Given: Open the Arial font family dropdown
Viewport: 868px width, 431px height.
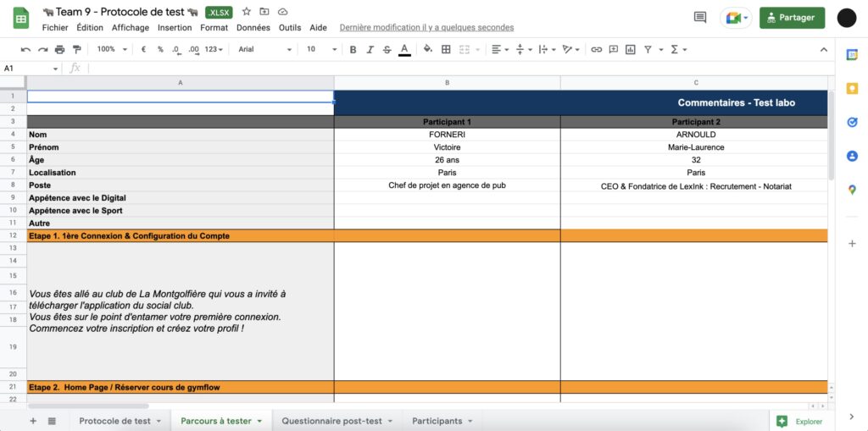Looking at the screenshot, I should 264,49.
